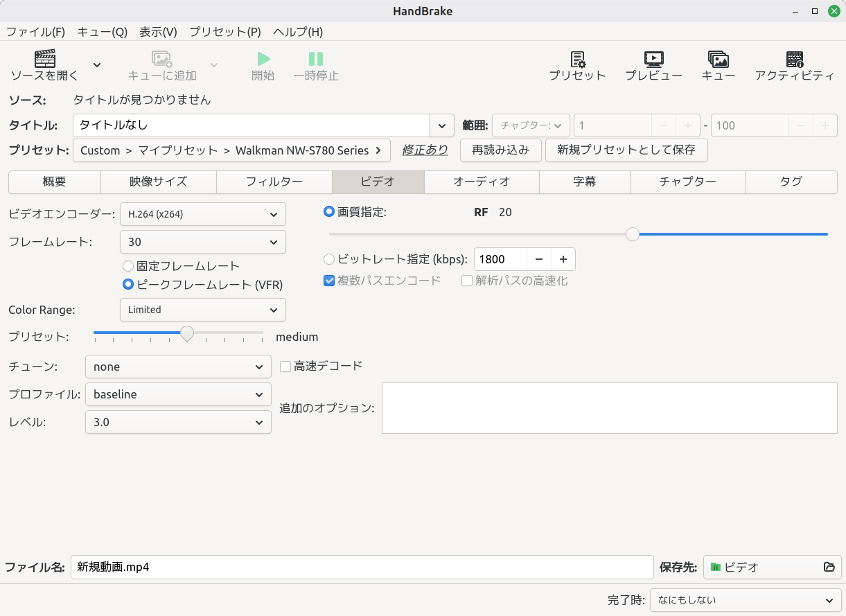
Task: Click the file name input field
Action: 362,567
